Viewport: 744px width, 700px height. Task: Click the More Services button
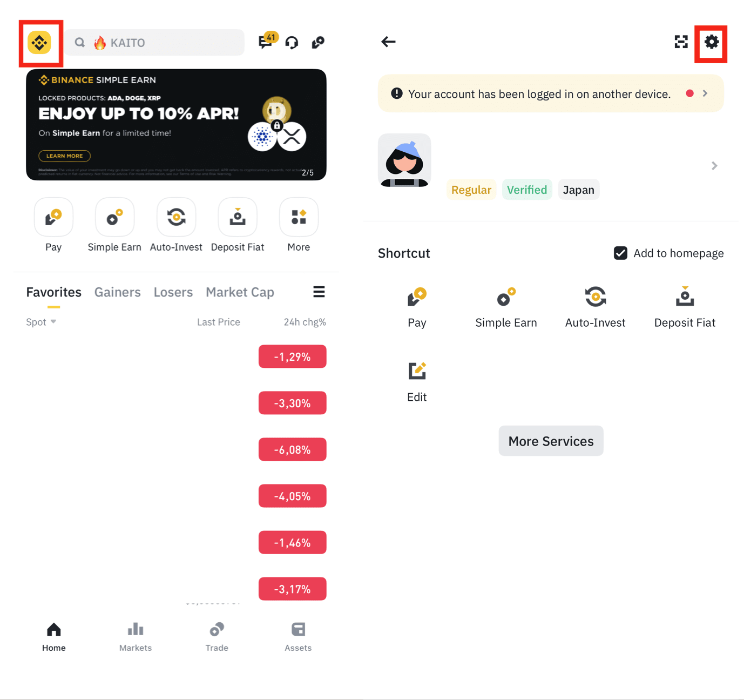point(551,441)
